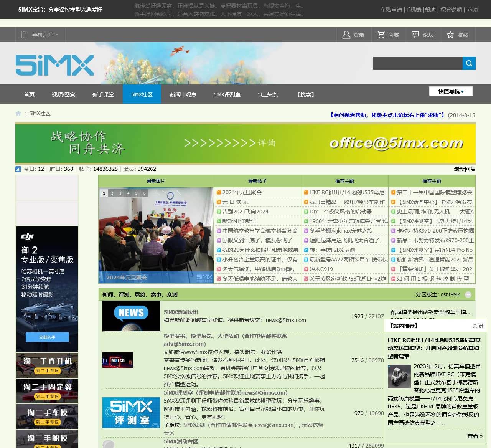The width and height of the screenshot is (491, 448).
Task: Click the login user icon
Action: coord(346,35)
